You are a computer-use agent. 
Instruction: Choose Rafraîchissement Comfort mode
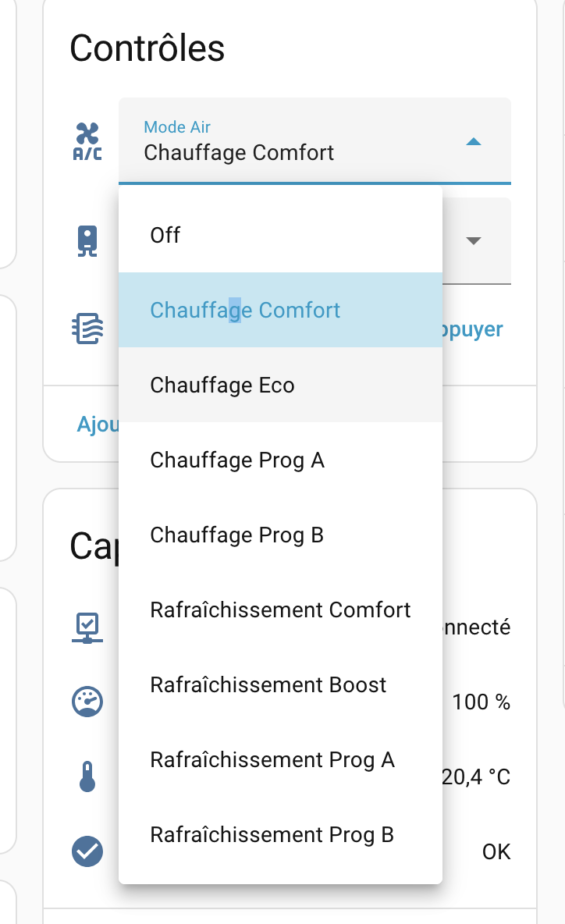[280, 609]
